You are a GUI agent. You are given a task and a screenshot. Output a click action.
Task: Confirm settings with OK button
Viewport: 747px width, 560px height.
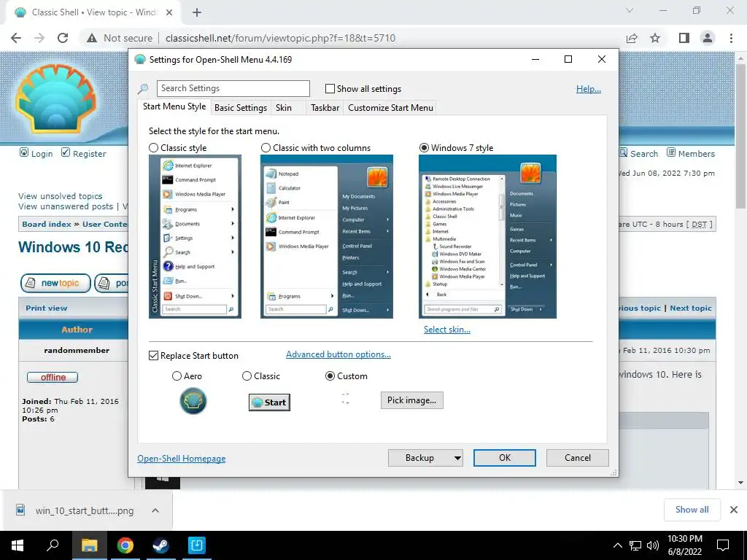pyautogui.click(x=505, y=458)
